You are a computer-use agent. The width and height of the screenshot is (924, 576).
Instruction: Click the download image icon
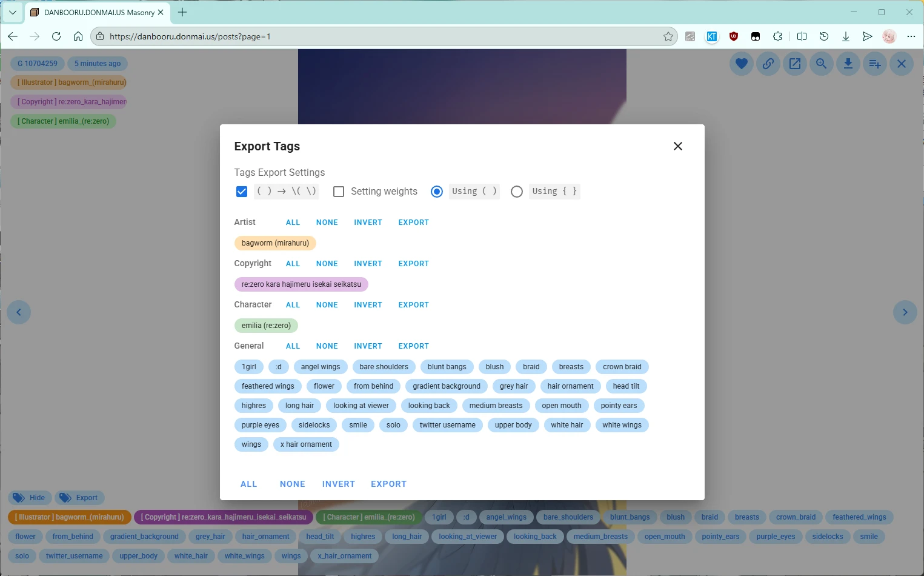848,64
